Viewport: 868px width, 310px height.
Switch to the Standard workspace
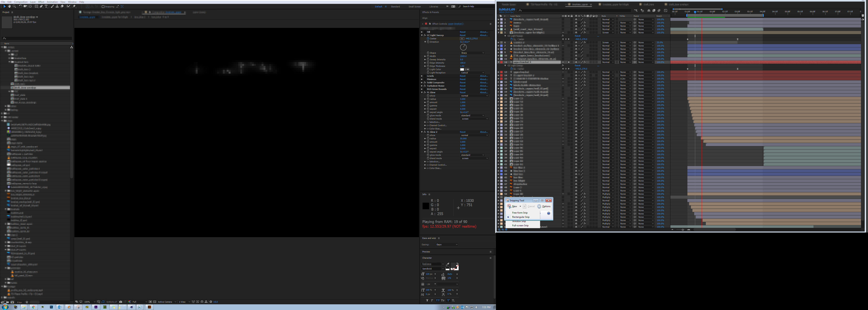coord(395,6)
